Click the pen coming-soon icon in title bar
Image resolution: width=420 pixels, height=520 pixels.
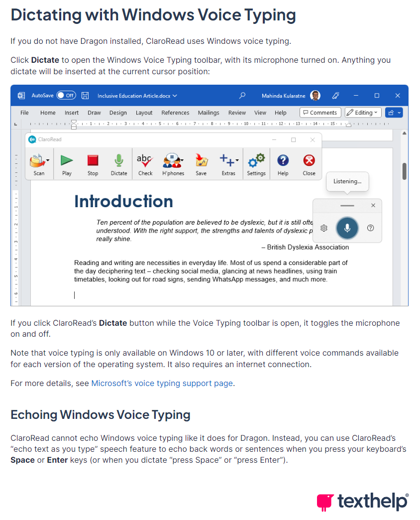(335, 96)
